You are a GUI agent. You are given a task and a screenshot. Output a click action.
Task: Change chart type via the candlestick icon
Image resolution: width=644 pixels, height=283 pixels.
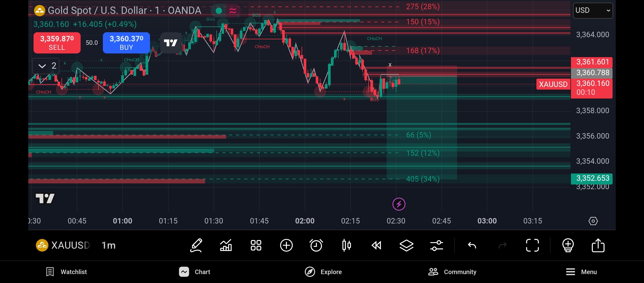click(346, 246)
